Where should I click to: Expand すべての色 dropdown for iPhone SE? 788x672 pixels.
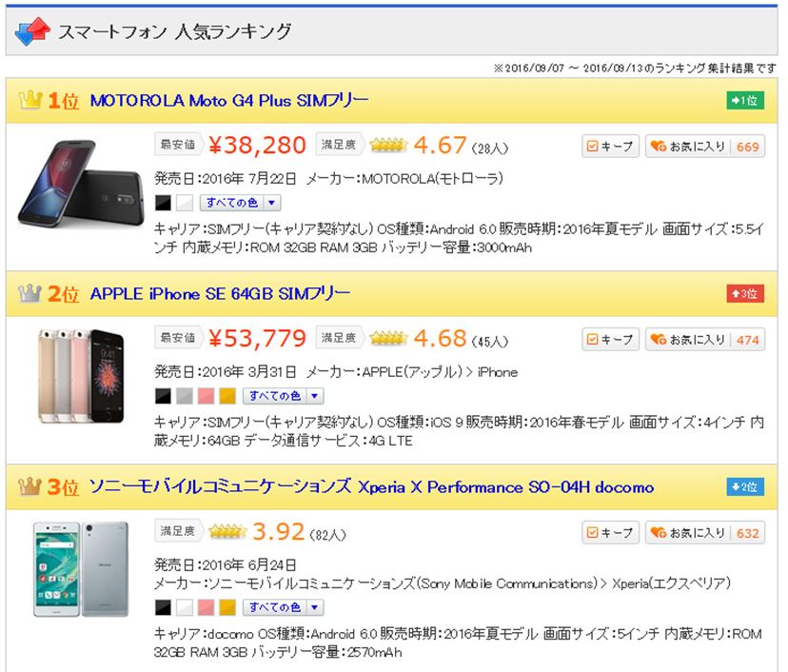click(x=283, y=396)
